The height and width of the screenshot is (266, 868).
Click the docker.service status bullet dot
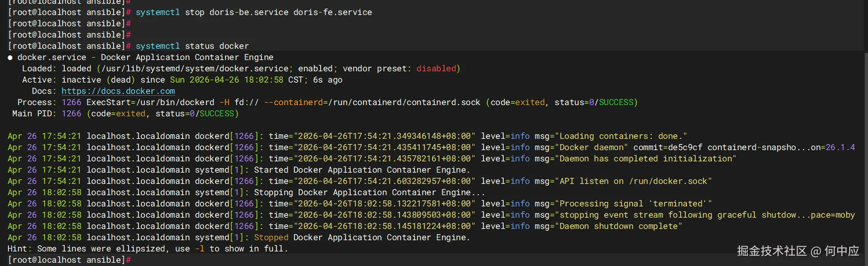[10, 58]
